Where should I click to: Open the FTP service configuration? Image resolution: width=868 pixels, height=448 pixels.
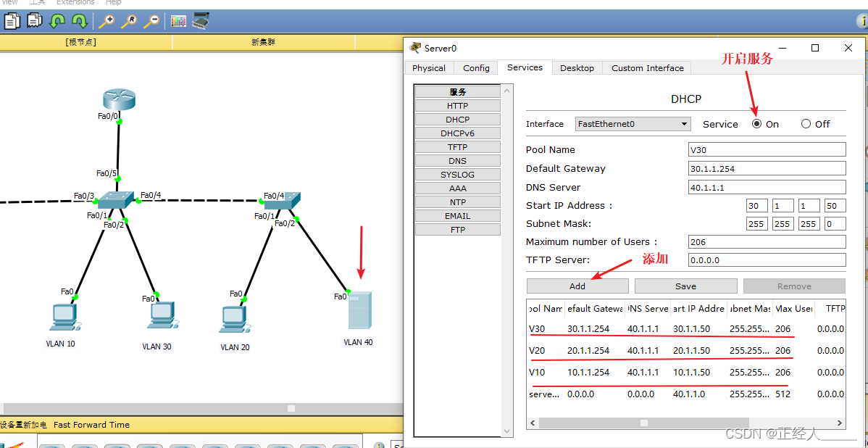pos(457,229)
